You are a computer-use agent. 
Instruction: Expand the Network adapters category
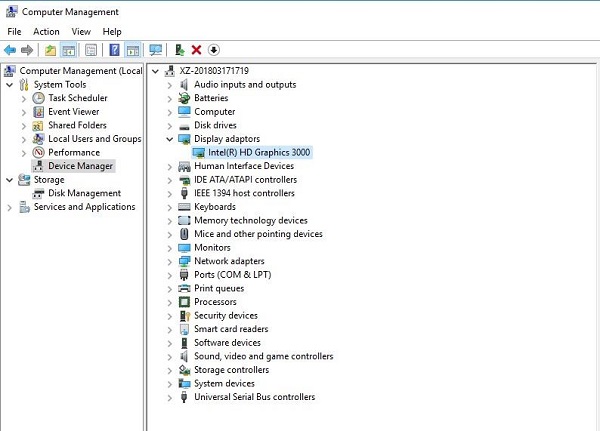coord(169,261)
